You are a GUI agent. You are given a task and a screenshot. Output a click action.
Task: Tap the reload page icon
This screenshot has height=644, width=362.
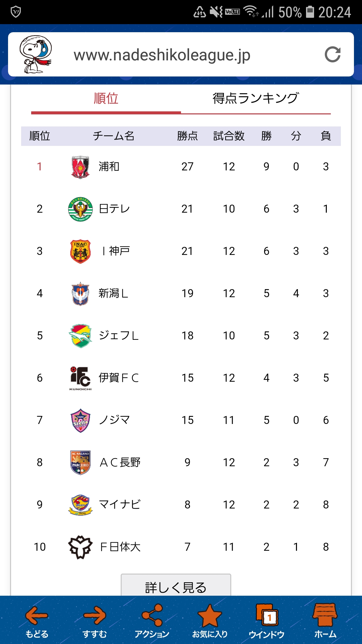pos(333,55)
